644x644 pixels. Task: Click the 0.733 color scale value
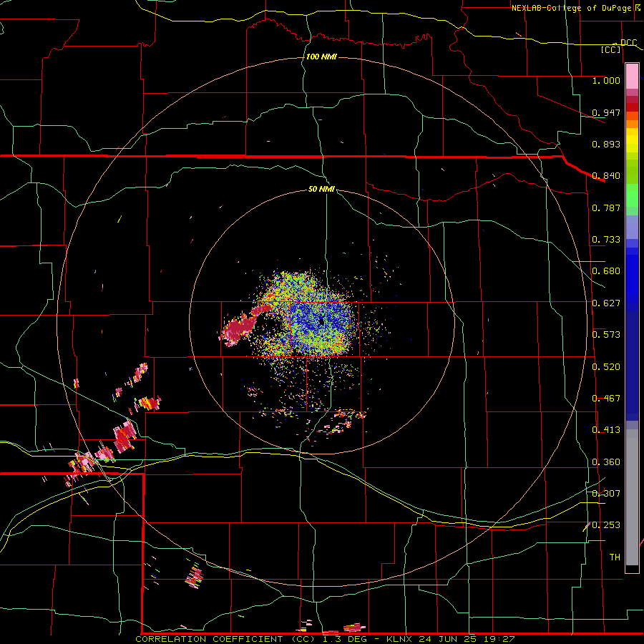point(606,240)
